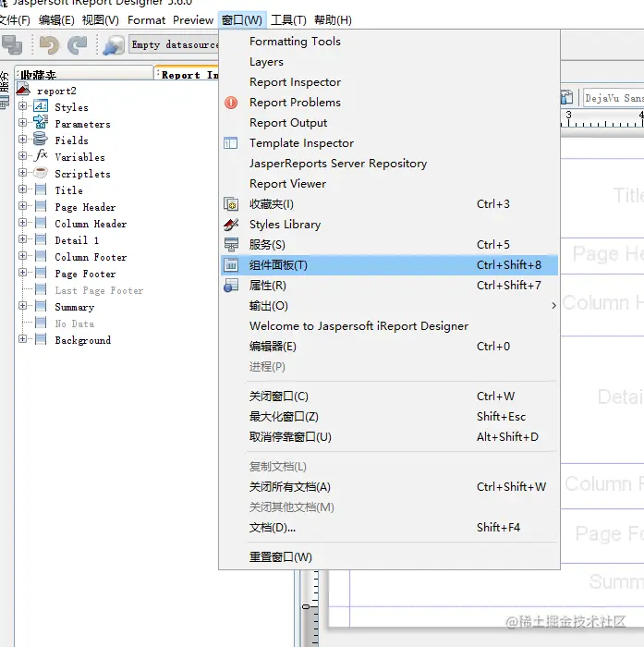
Task: Click the DejaVu Sans font box
Action: (x=614, y=98)
